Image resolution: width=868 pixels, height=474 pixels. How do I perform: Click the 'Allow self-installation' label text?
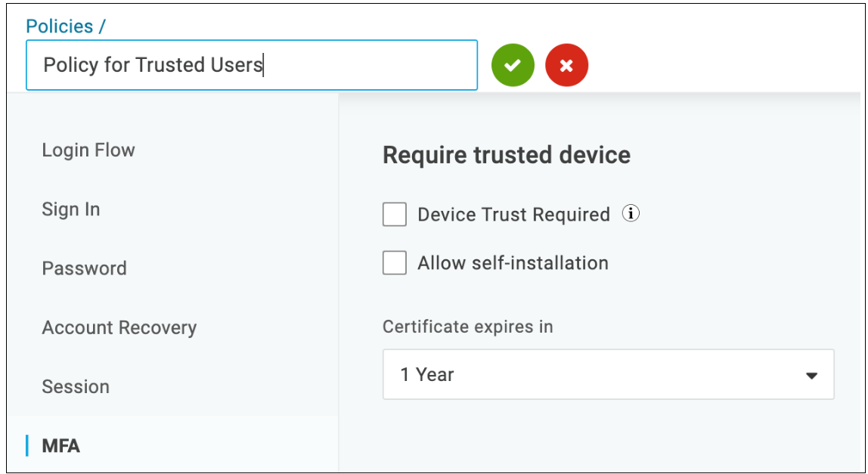pyautogui.click(x=513, y=262)
